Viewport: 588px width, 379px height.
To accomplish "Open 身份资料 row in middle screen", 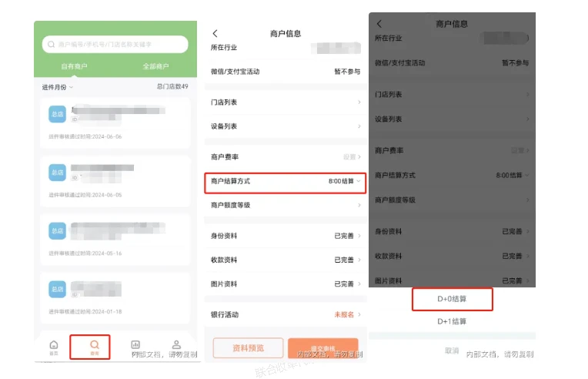I will tap(286, 236).
